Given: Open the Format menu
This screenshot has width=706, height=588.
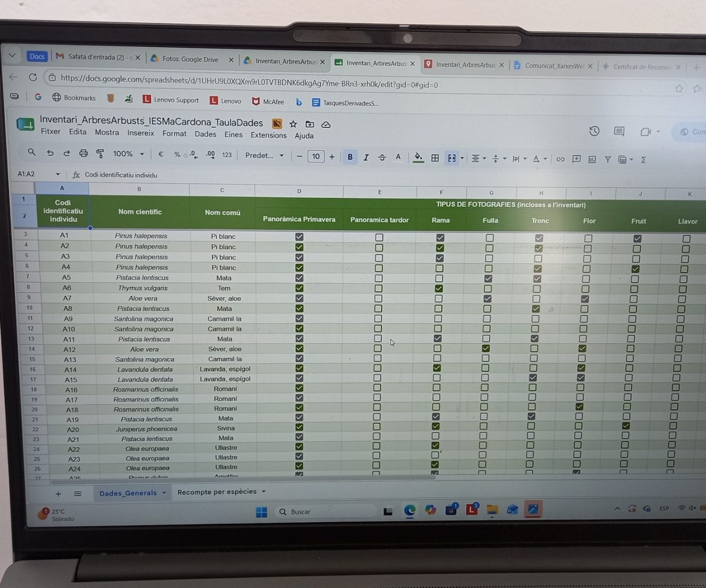Looking at the screenshot, I should (174, 133).
